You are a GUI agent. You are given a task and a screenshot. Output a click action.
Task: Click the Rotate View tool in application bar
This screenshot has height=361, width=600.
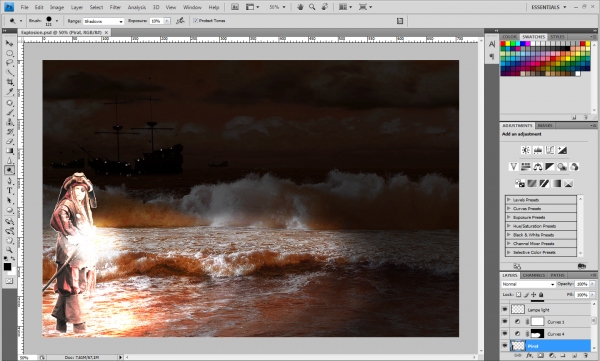tap(325, 7)
